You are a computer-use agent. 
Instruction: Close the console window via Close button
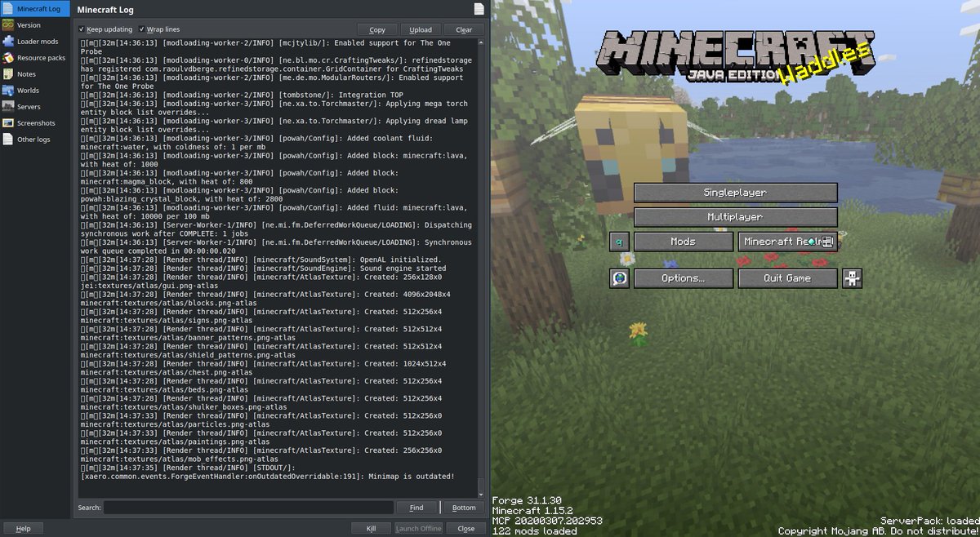coord(465,528)
